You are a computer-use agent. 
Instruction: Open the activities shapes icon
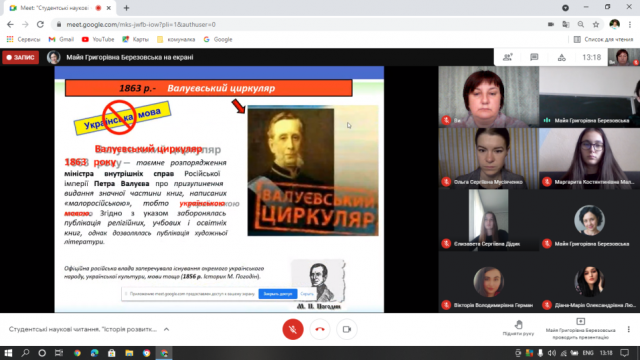tap(562, 58)
